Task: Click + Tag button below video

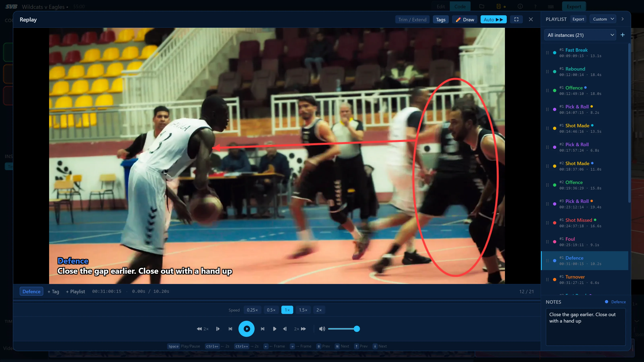Action: (x=53, y=291)
